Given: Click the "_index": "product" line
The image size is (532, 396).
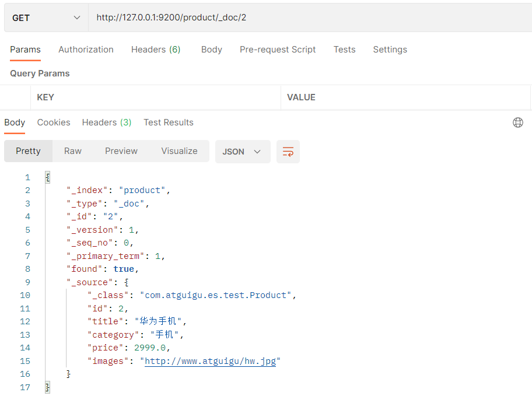Looking at the screenshot, I should click(x=118, y=190).
